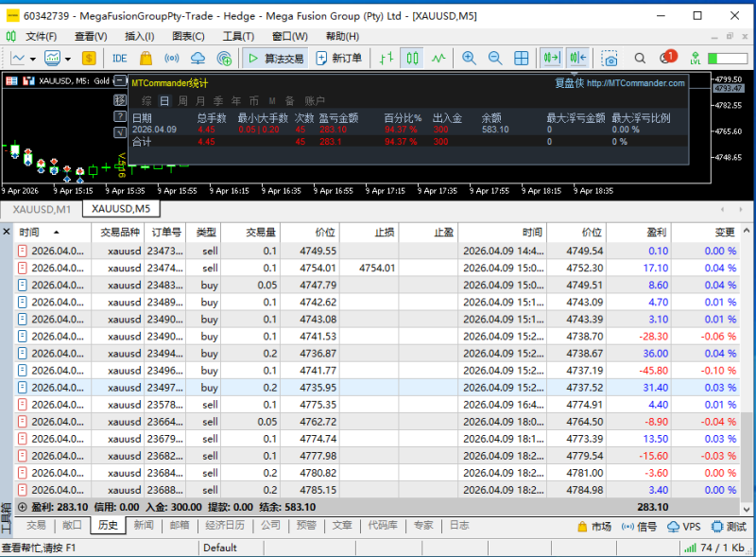The height and width of the screenshot is (557, 756).
Task: Click the zoom in magnifier icon
Action: [x=469, y=59]
